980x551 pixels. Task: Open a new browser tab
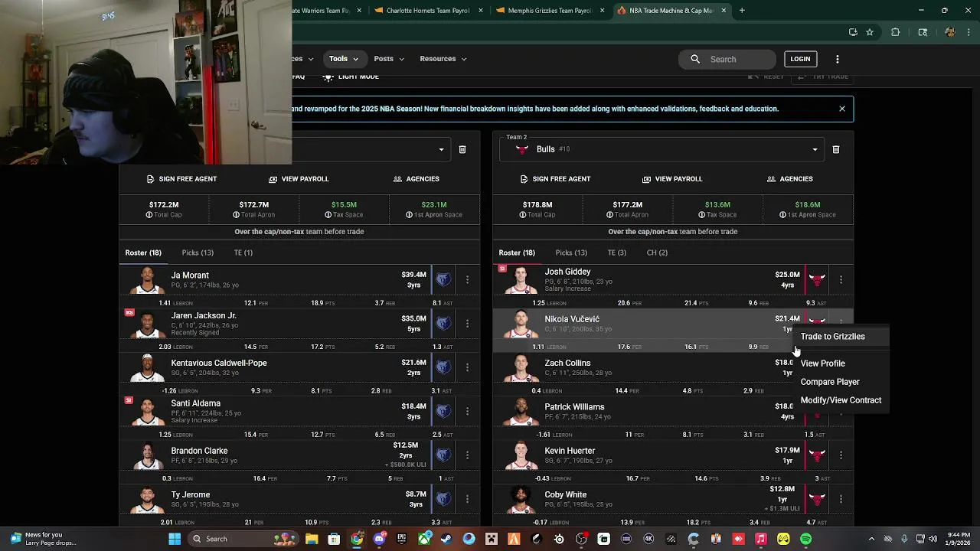(742, 11)
